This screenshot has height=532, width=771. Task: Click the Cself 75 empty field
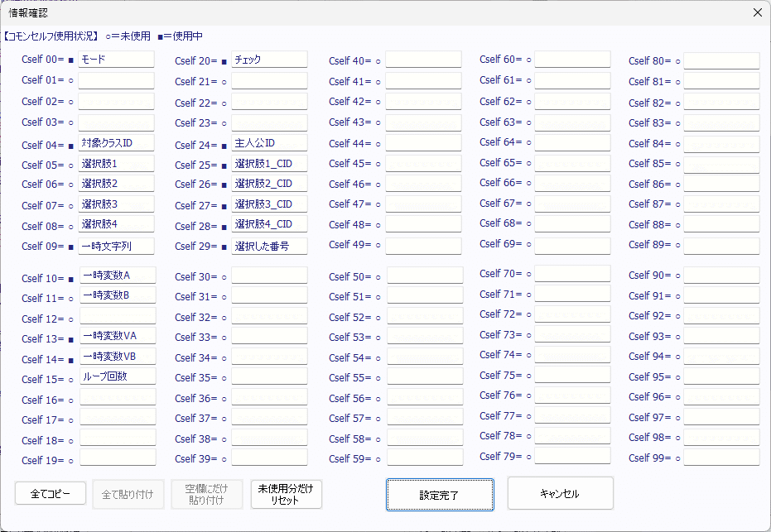click(x=572, y=375)
